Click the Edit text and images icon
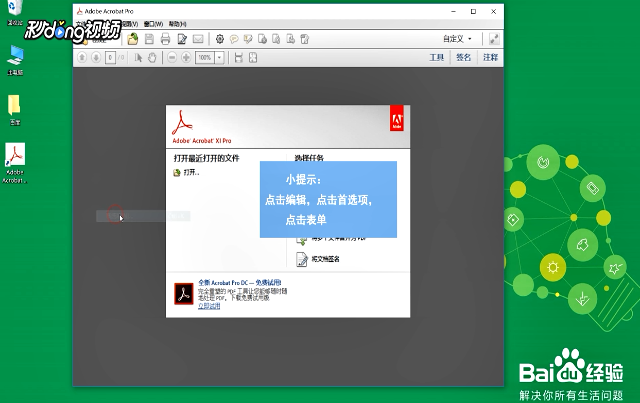 (x=182, y=39)
